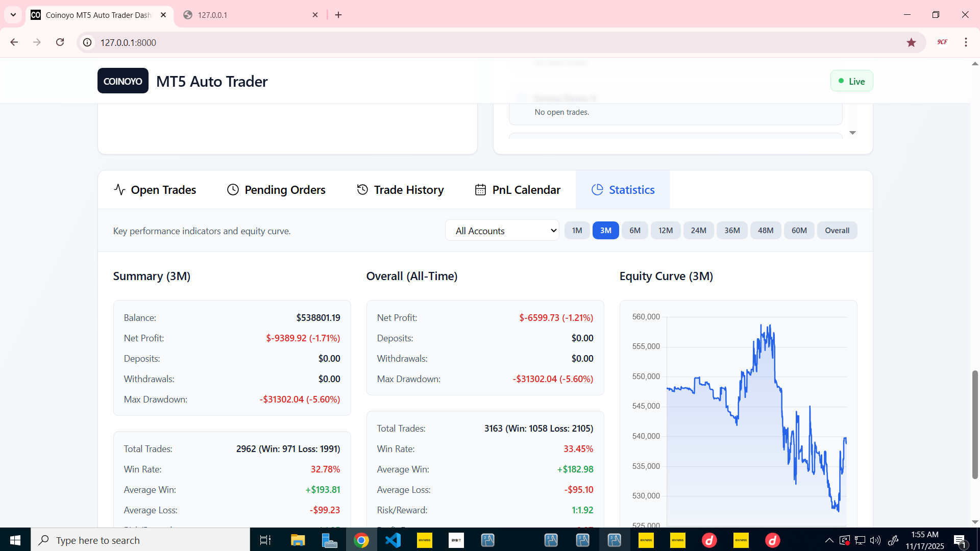Select the Open Trades pulse icon

pos(119,189)
